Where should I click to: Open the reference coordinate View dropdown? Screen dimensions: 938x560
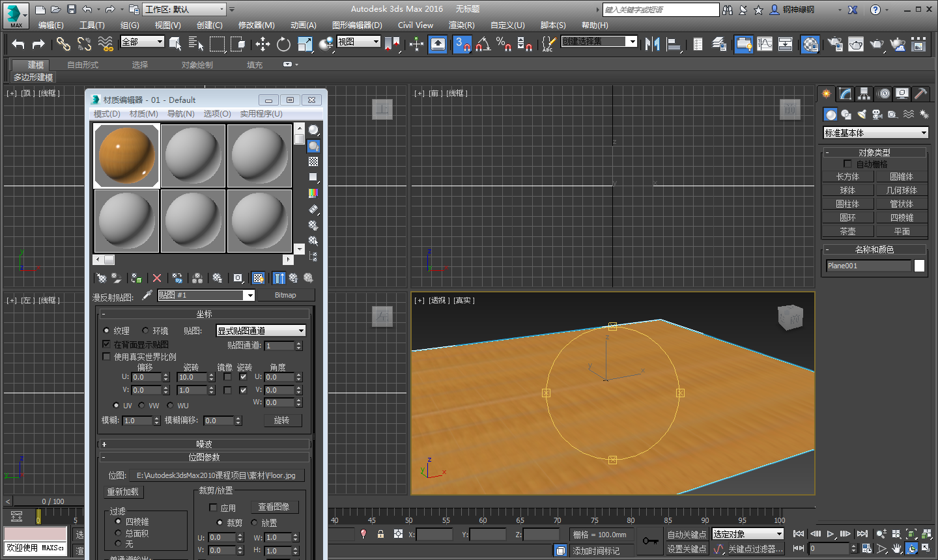coord(358,42)
